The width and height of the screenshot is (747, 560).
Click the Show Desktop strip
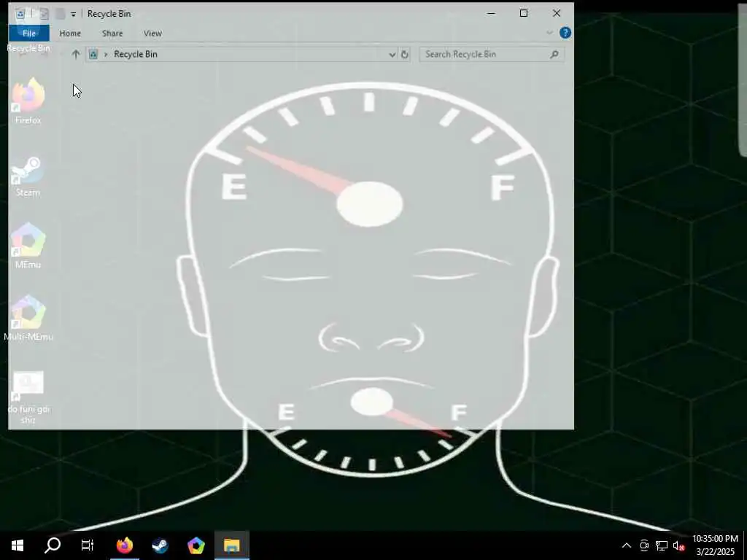coord(745,545)
